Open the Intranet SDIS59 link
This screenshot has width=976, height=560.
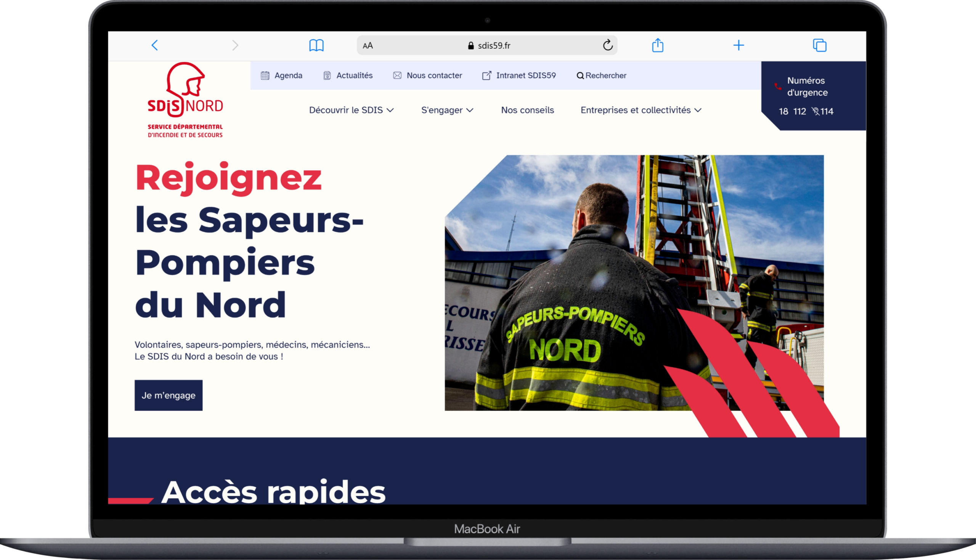(525, 75)
